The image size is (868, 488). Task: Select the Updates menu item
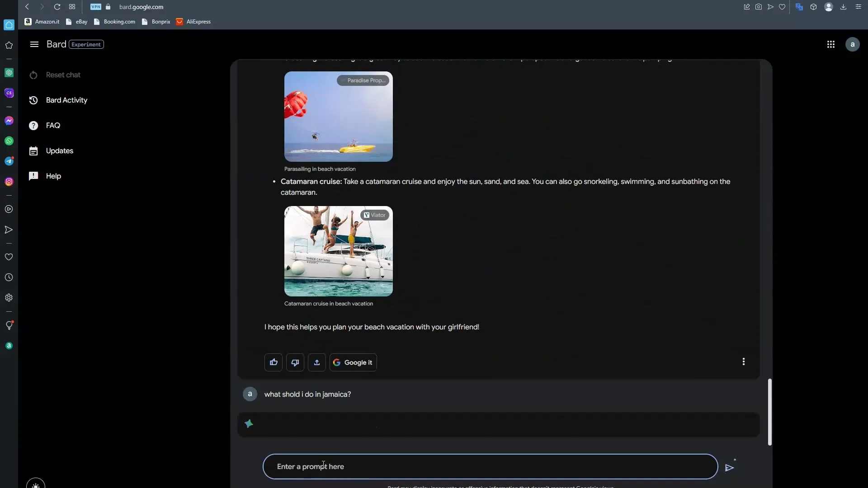tap(59, 151)
